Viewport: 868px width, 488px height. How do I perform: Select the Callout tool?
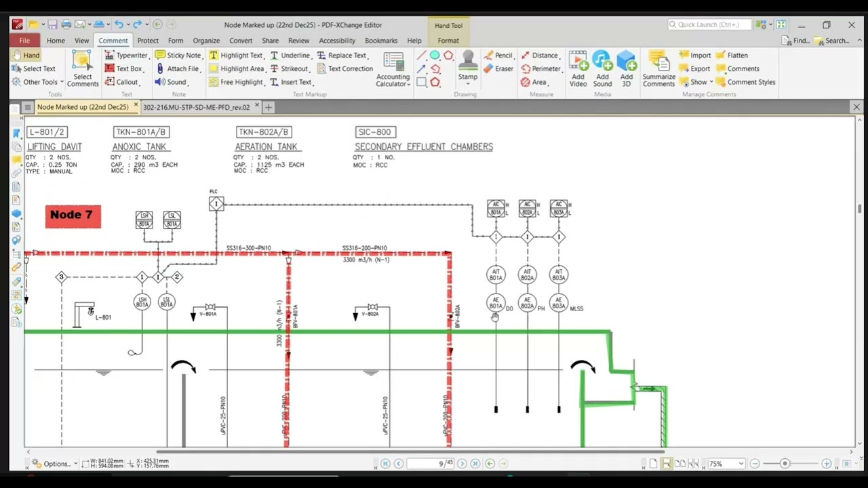121,82
